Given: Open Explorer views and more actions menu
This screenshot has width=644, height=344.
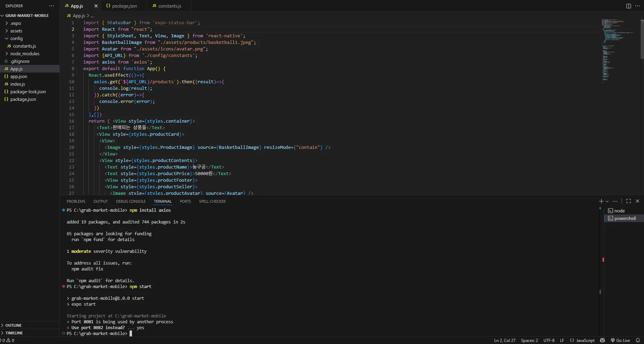Looking at the screenshot, I should tap(51, 6).
